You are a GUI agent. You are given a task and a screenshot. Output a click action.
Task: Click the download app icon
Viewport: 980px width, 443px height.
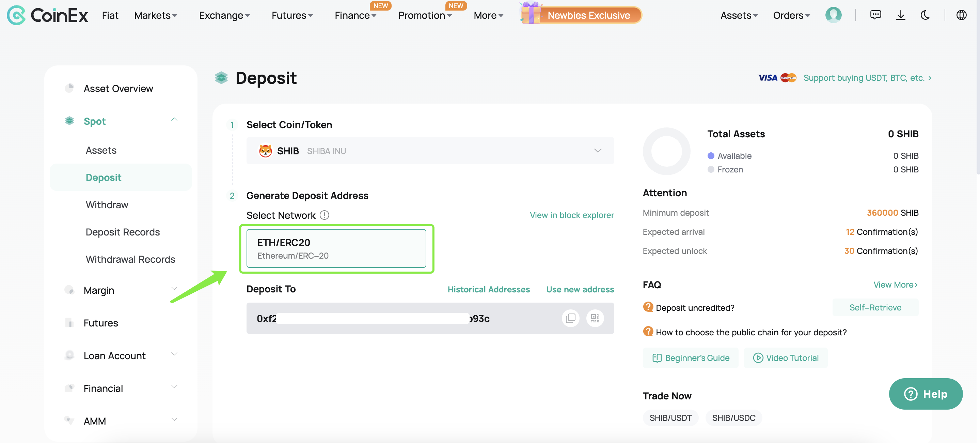click(x=900, y=15)
